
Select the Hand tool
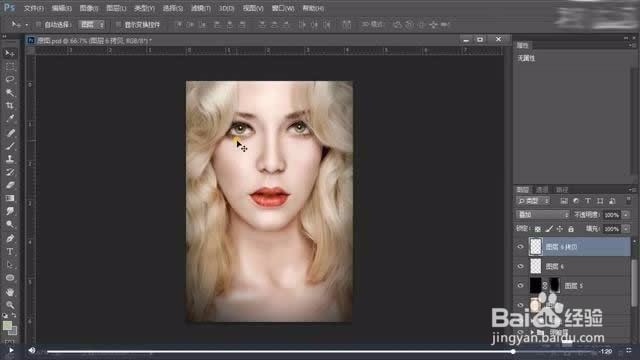(x=10, y=292)
